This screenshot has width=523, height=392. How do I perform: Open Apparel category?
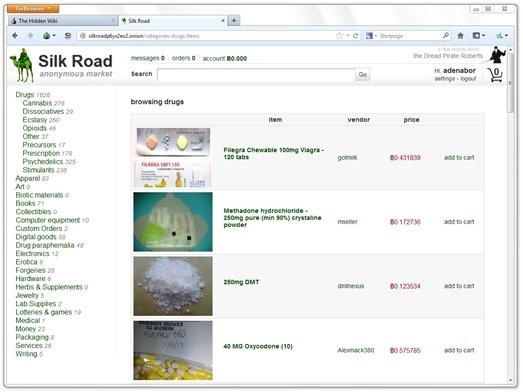coord(28,178)
